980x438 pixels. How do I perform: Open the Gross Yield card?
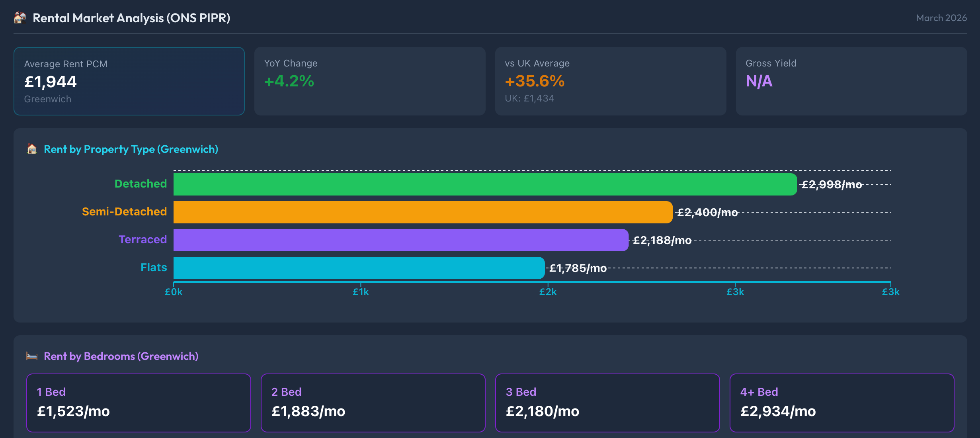851,81
